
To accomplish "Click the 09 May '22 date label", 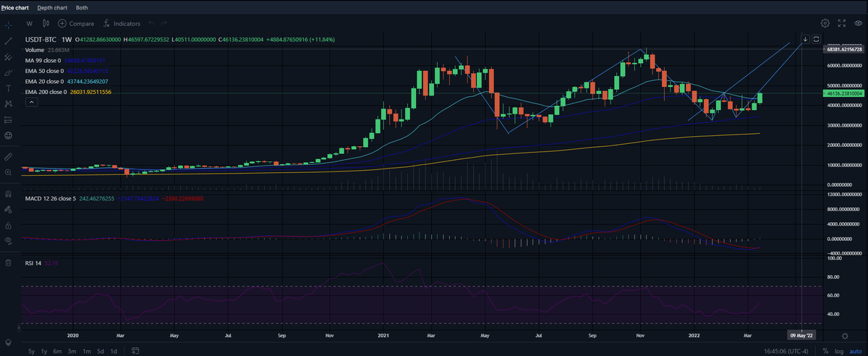I will 801,336.
